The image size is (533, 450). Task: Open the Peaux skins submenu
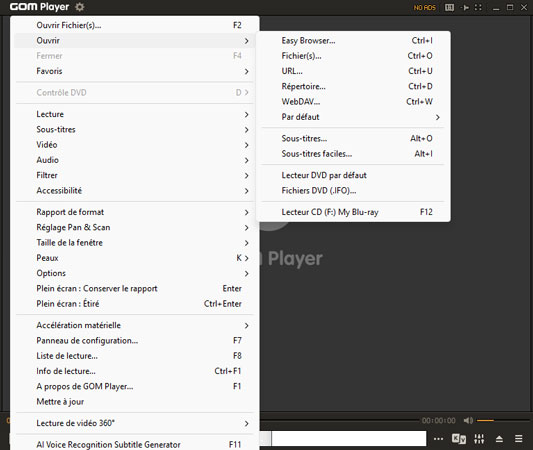pyautogui.click(x=135, y=258)
